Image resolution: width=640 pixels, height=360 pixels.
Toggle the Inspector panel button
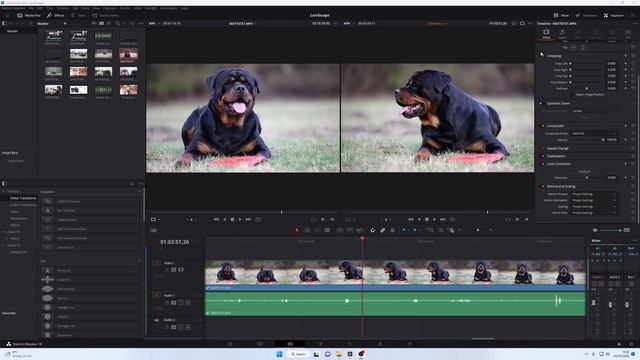[x=613, y=16]
